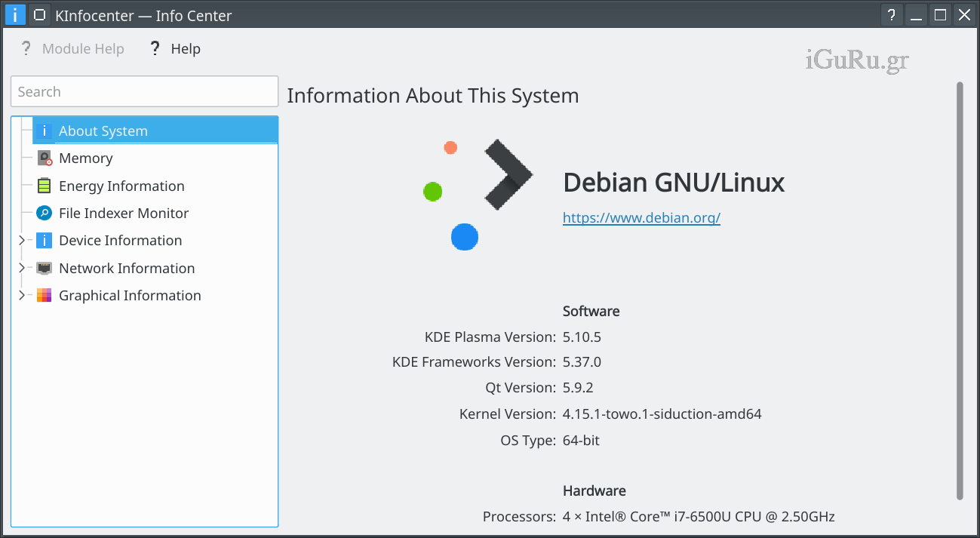Expand the Graphical Information tree node
This screenshot has width=980, height=538.
click(22, 295)
